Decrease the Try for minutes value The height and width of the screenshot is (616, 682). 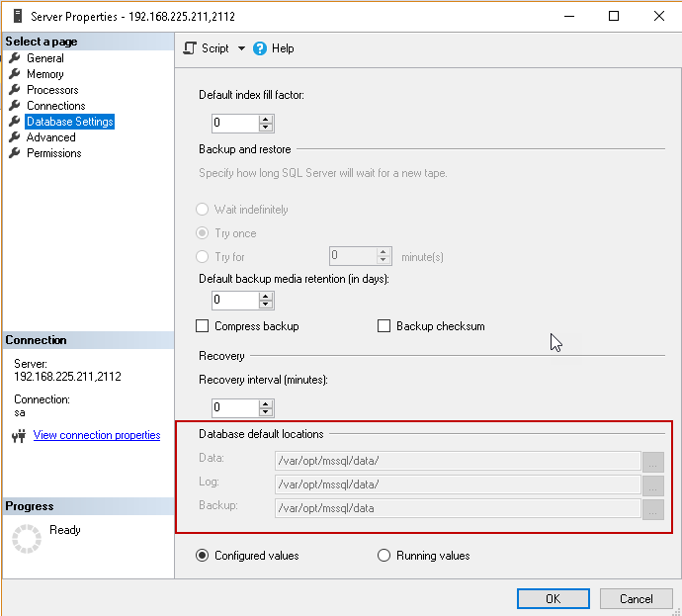pos(384,260)
